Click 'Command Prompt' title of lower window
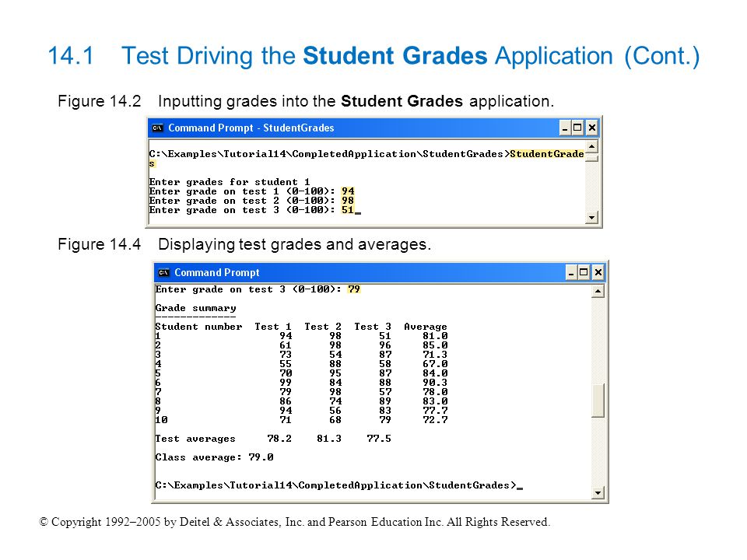This screenshot has width=747, height=560. pyautogui.click(x=217, y=273)
